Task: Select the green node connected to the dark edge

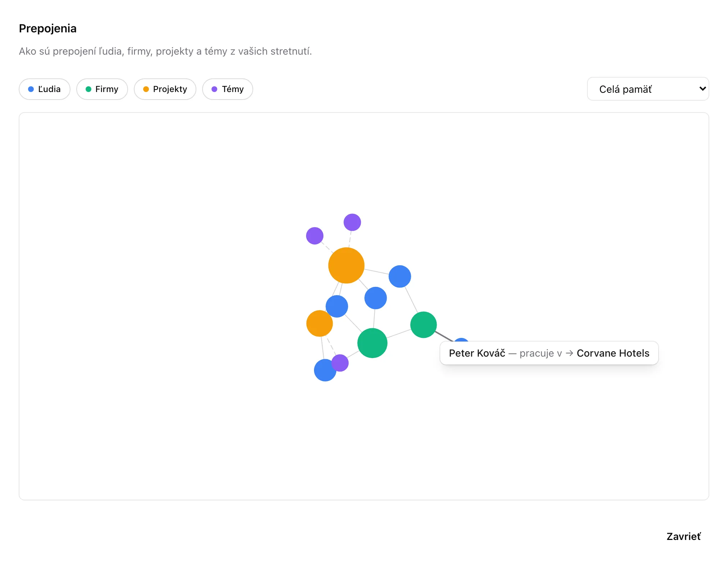Action: tap(423, 325)
